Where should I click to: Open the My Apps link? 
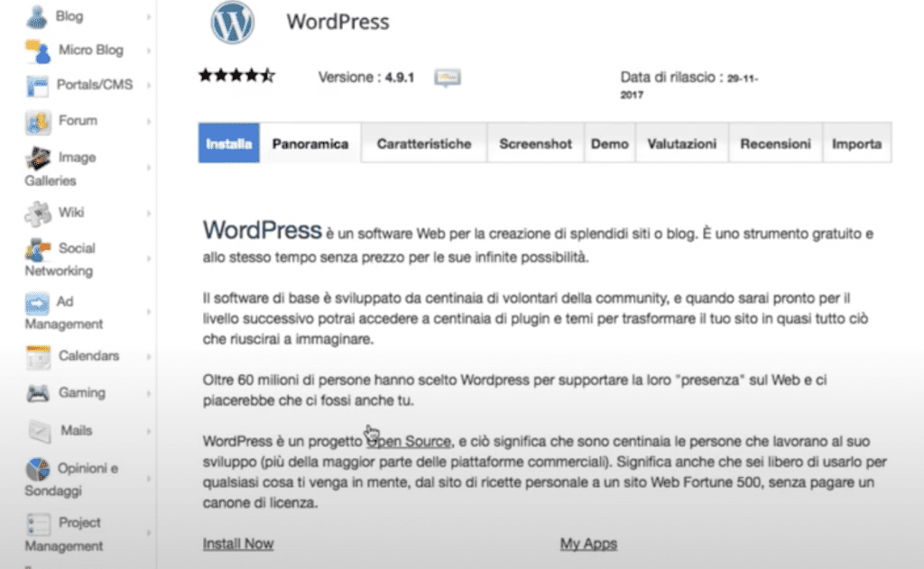(588, 544)
